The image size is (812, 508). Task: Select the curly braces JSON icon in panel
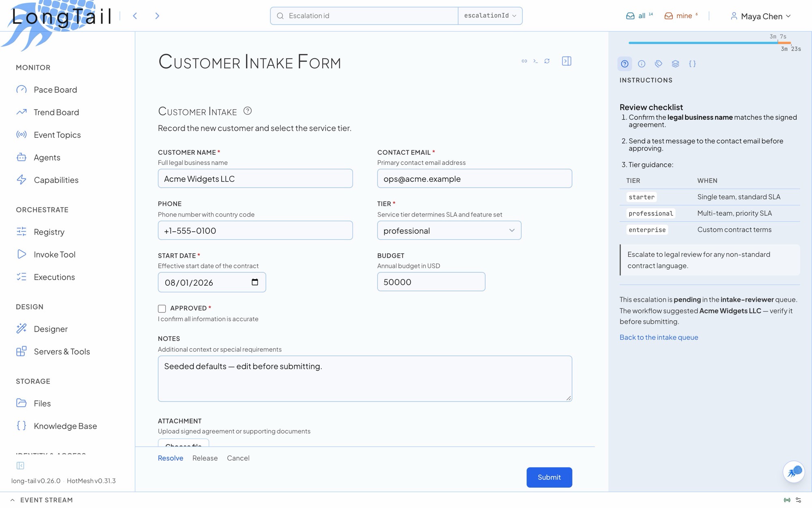(692, 64)
